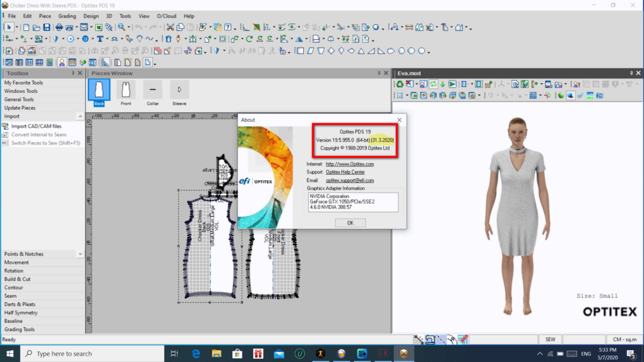Click the green play simulation button
Screen dimensions: 644x362
point(452,84)
